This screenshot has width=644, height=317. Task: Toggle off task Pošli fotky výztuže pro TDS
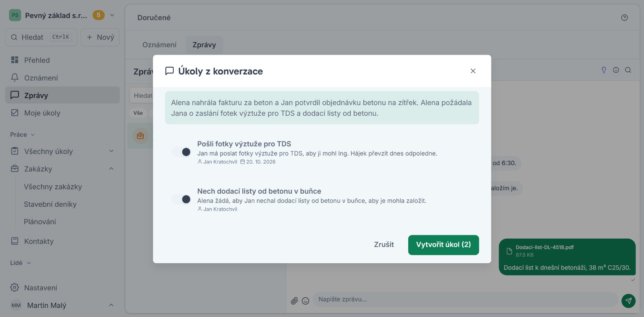click(181, 152)
